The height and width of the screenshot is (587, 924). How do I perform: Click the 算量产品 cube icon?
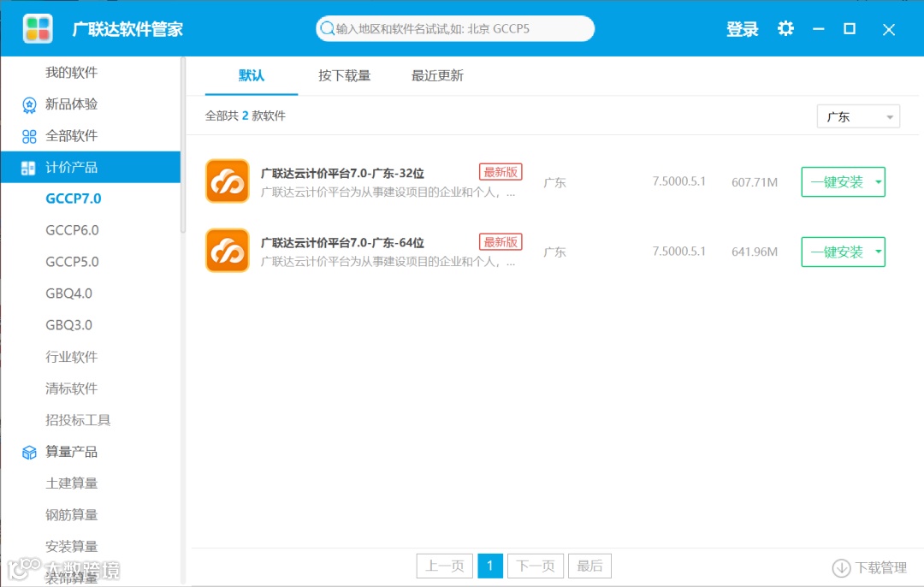(x=29, y=452)
